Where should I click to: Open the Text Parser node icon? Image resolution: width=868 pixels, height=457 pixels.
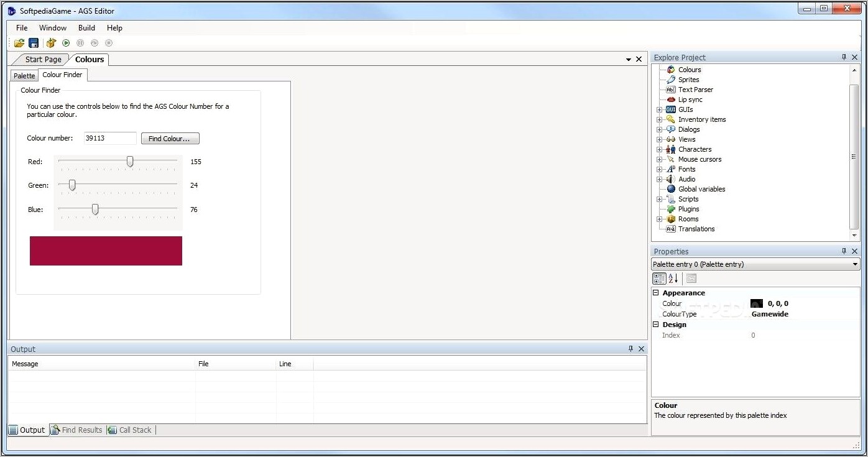[671, 90]
